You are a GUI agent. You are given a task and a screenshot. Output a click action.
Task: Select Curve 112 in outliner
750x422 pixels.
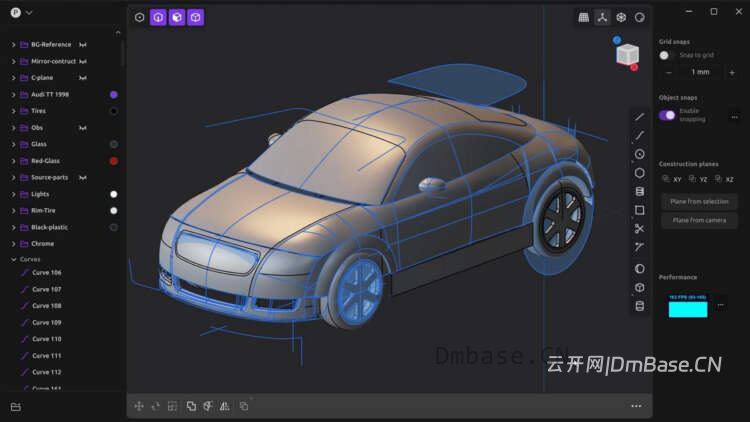(x=47, y=372)
